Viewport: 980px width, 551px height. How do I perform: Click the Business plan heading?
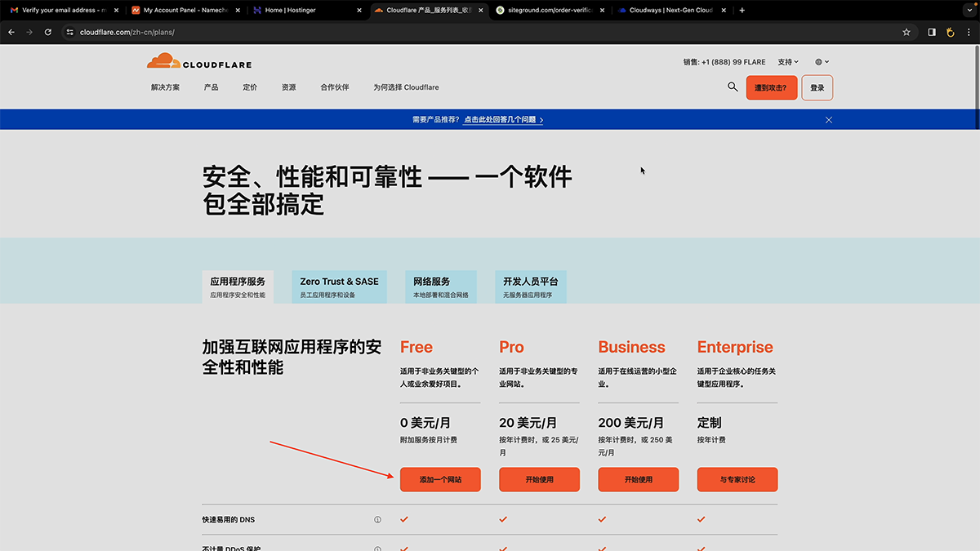coord(632,347)
